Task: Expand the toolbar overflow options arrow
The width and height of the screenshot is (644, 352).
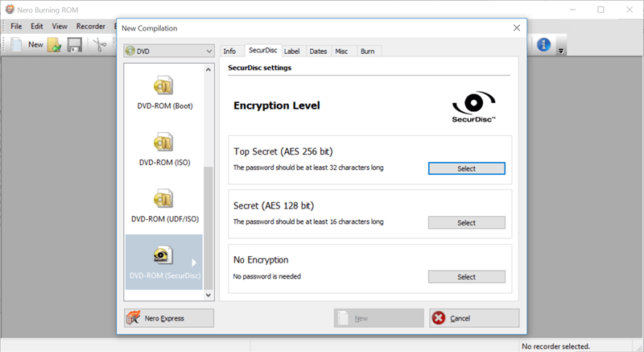Action: [x=561, y=49]
